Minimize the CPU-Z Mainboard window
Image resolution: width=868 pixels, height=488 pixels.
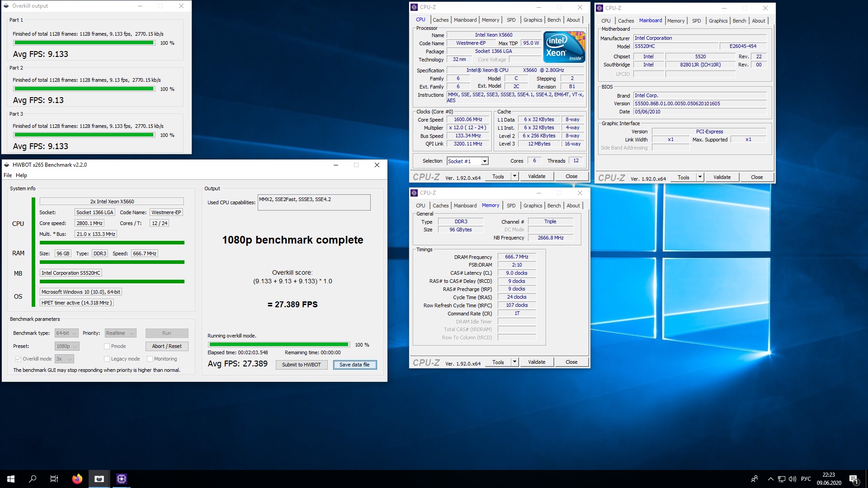pyautogui.click(x=724, y=8)
